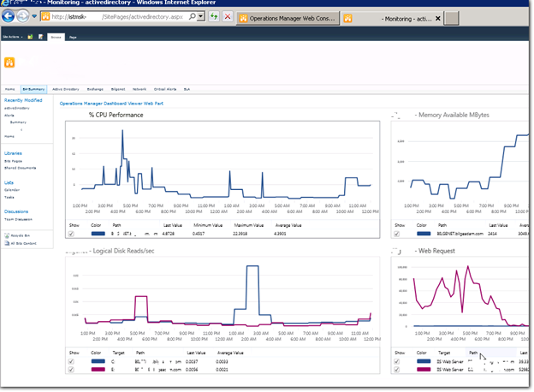Open the Site Actions dropdown menu
This screenshot has width=534, height=392.
point(13,37)
